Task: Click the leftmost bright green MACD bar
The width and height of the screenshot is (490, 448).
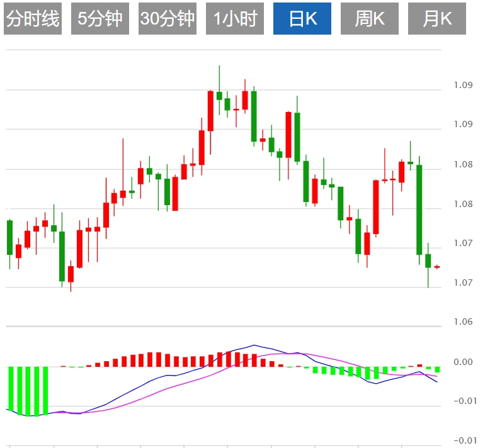Action: 10,391
